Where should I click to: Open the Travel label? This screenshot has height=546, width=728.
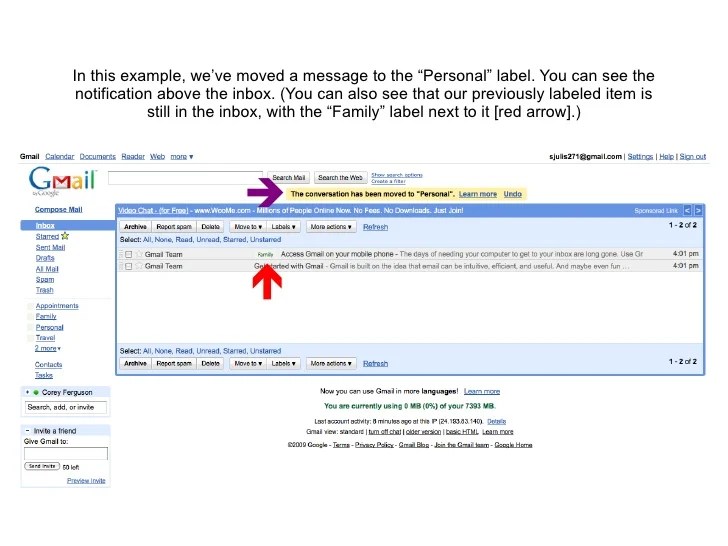click(x=45, y=338)
